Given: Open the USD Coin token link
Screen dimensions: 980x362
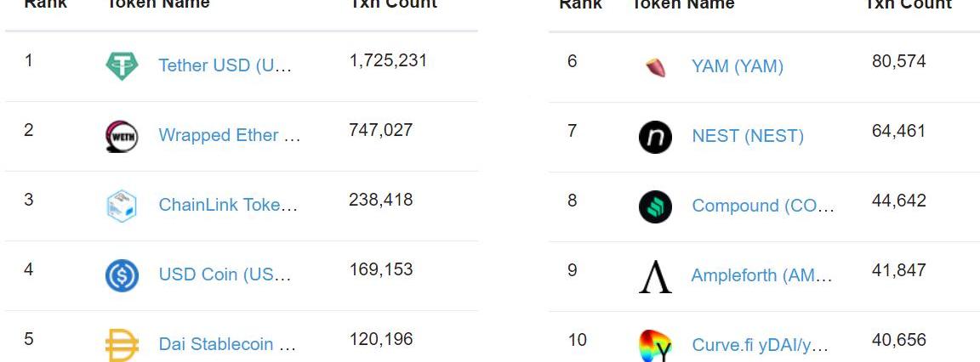Looking at the screenshot, I should [x=225, y=275].
